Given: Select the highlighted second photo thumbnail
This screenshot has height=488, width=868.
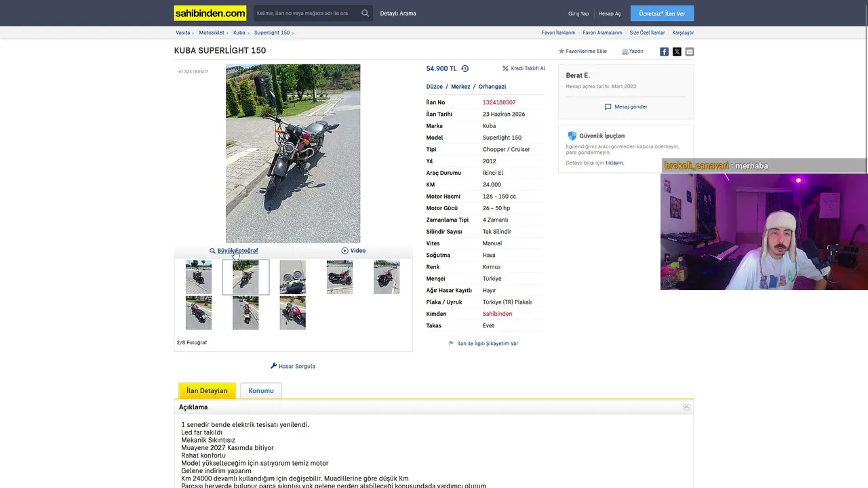Looking at the screenshot, I should [245, 277].
